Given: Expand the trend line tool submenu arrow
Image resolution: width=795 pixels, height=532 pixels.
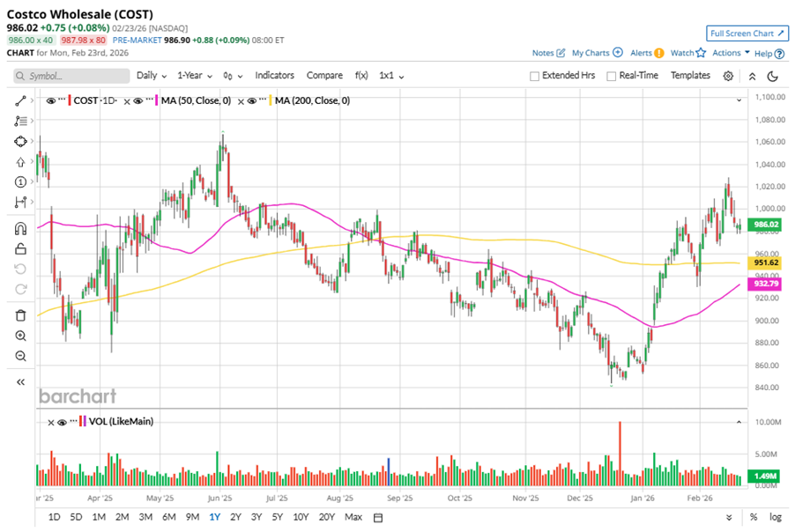Looking at the screenshot, I should [32, 100].
